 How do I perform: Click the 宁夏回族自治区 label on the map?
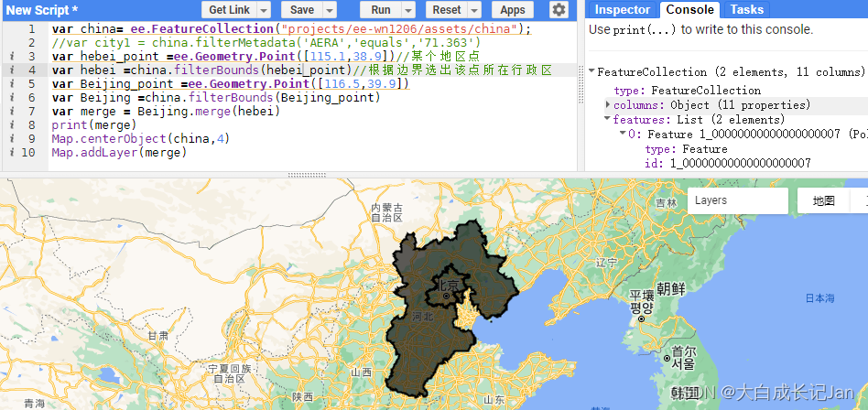230,373
